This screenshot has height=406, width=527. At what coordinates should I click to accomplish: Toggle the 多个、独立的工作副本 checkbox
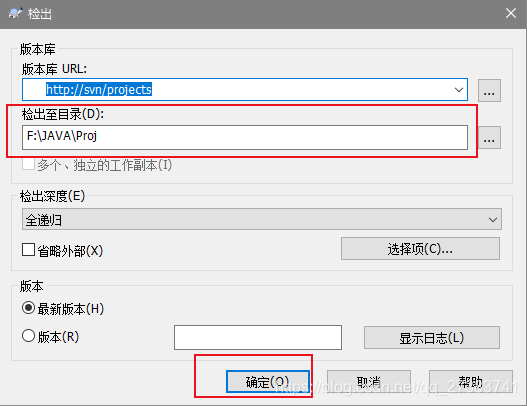[x=28, y=165]
